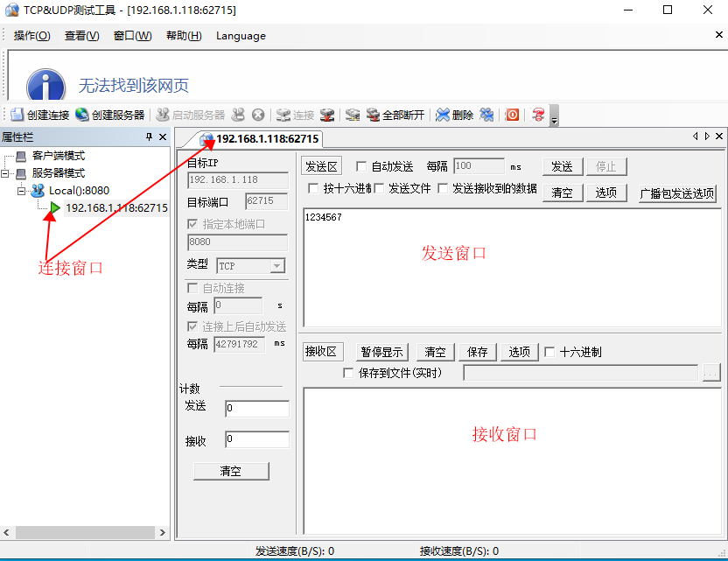Click the 发送 button
728x561 pixels.
pyautogui.click(x=562, y=166)
